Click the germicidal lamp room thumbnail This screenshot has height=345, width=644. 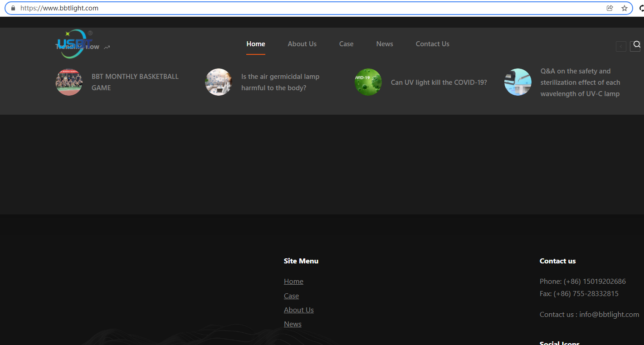[x=219, y=82]
